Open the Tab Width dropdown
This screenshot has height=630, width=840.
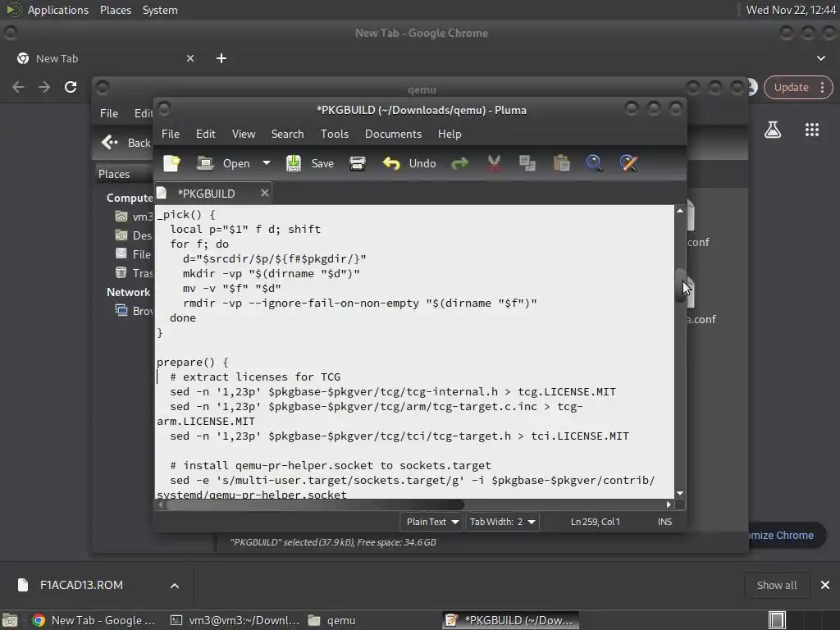tap(502, 522)
